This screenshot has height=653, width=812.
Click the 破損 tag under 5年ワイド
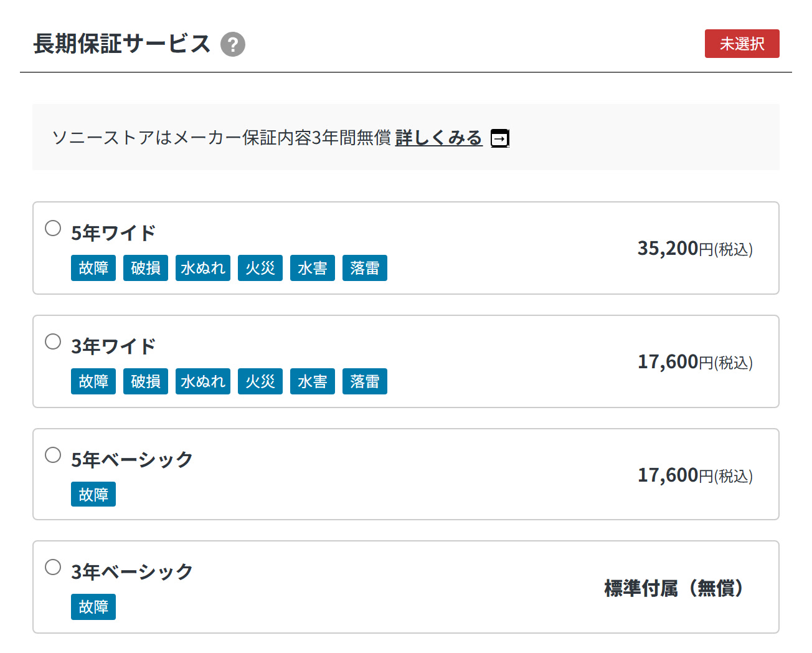(146, 268)
